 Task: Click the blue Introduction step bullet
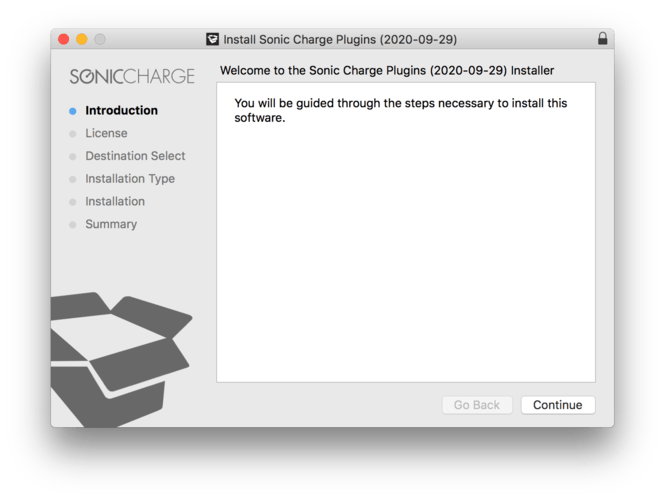point(73,111)
